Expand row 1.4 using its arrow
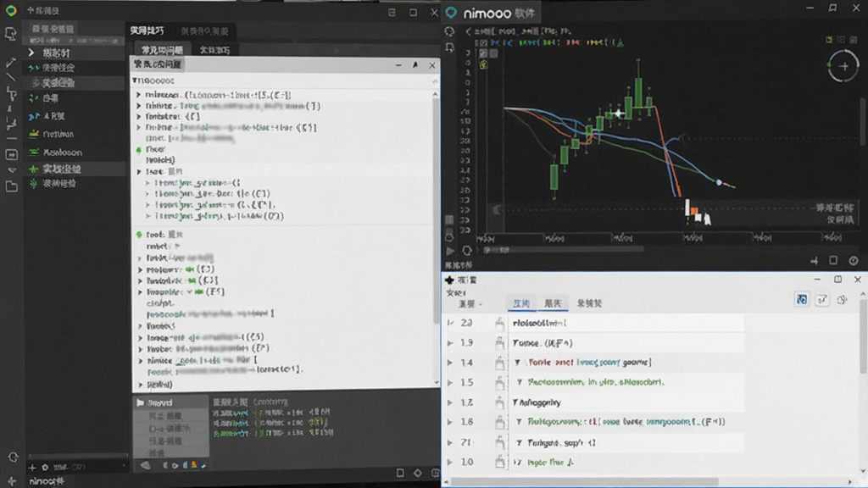The image size is (868, 488). click(x=450, y=363)
